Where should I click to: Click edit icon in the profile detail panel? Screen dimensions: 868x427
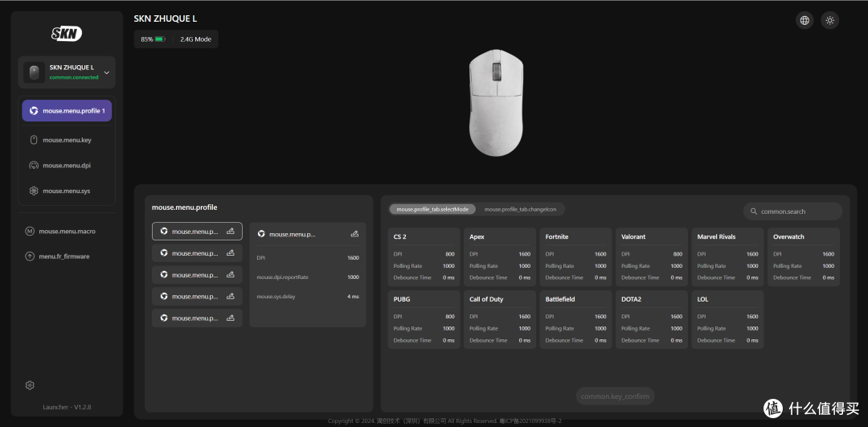(355, 234)
